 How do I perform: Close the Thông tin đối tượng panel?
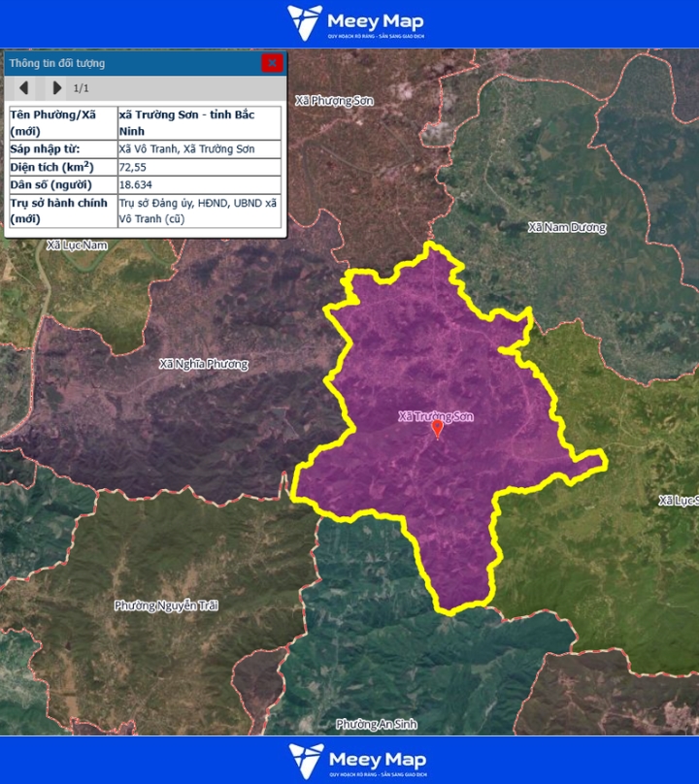[272, 63]
